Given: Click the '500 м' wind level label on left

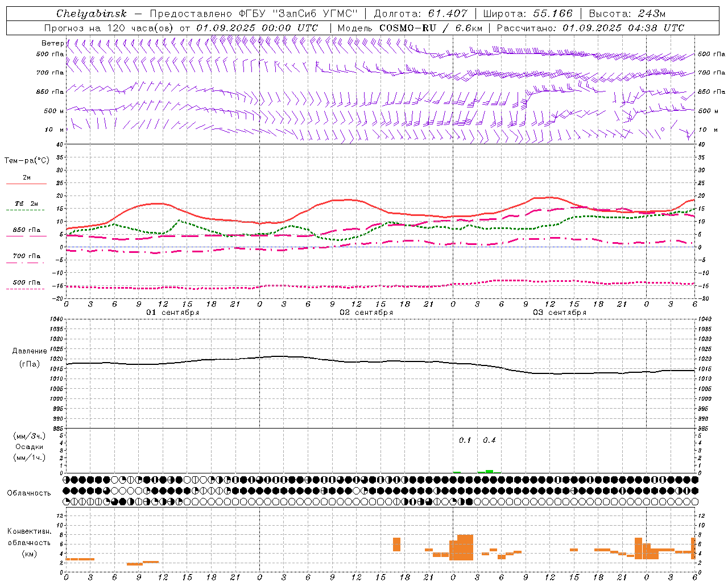Looking at the screenshot, I should point(54,111).
